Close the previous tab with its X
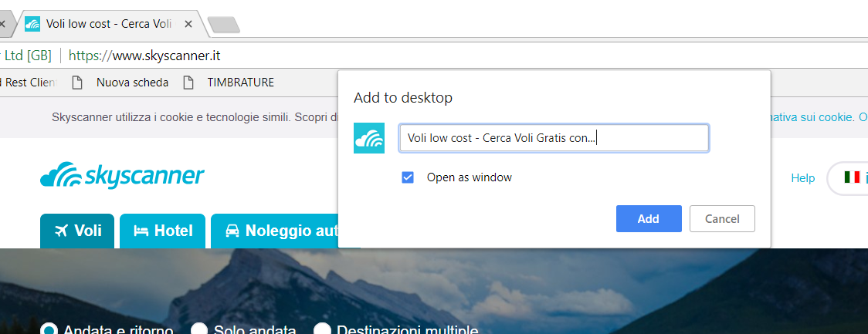 coord(2,24)
